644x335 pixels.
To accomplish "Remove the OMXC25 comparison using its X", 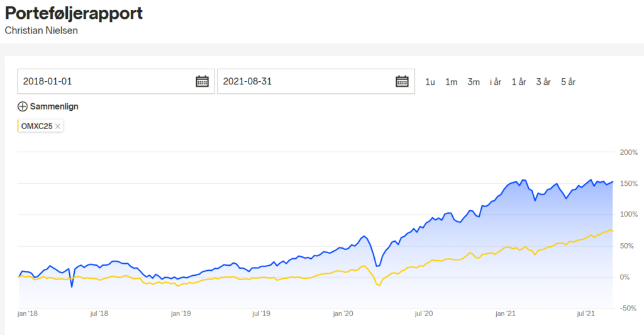I will tap(58, 126).
